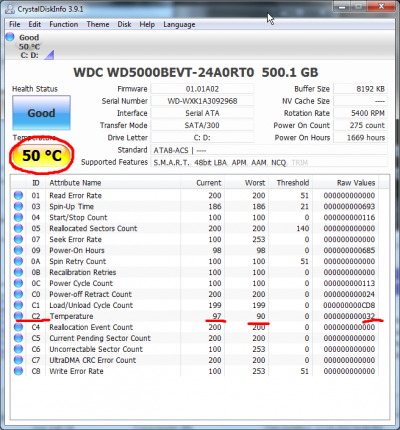The image size is (400, 430).
Task: Click status orb of Load/Unload Cycle Count row
Action: pyautogui.click(x=18, y=305)
